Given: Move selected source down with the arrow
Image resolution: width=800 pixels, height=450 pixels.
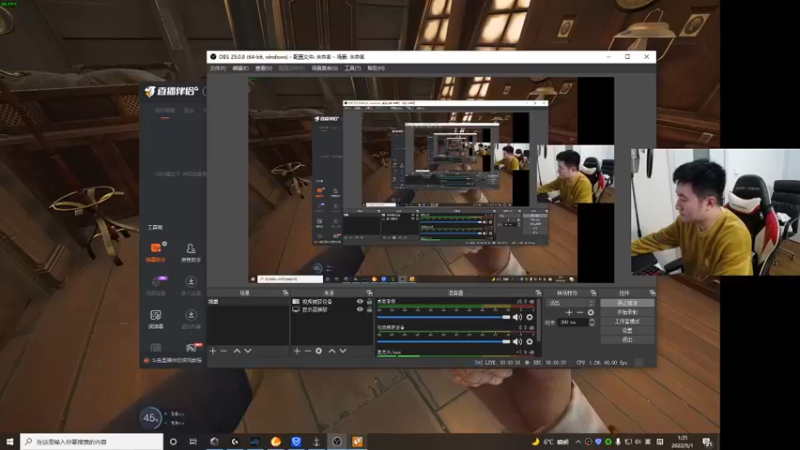Looking at the screenshot, I should pyautogui.click(x=343, y=351).
